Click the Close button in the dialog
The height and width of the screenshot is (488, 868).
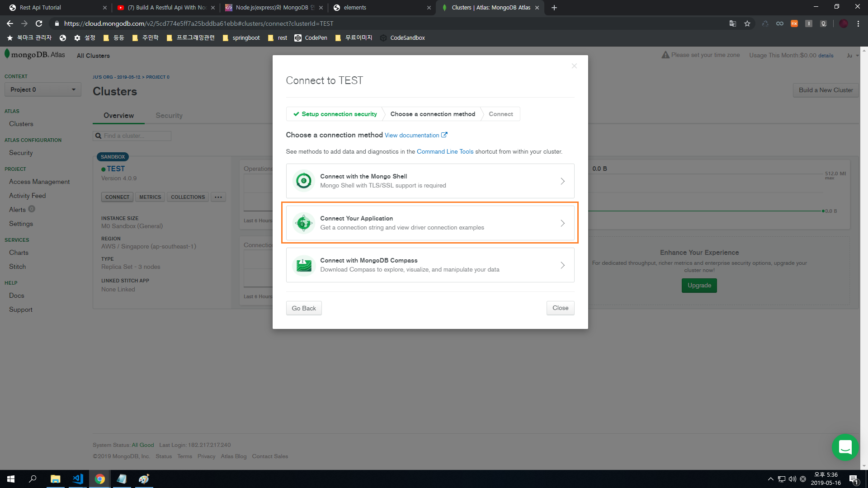click(x=561, y=308)
